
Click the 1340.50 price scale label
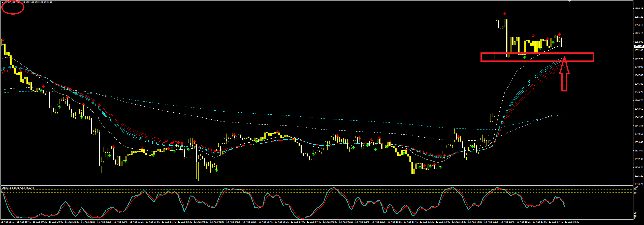(x=638, y=134)
